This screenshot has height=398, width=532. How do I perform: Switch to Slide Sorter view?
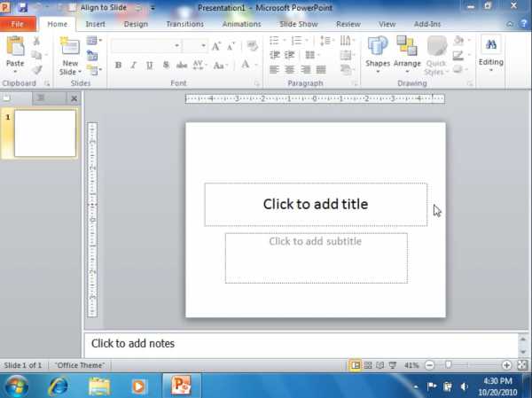click(368, 365)
